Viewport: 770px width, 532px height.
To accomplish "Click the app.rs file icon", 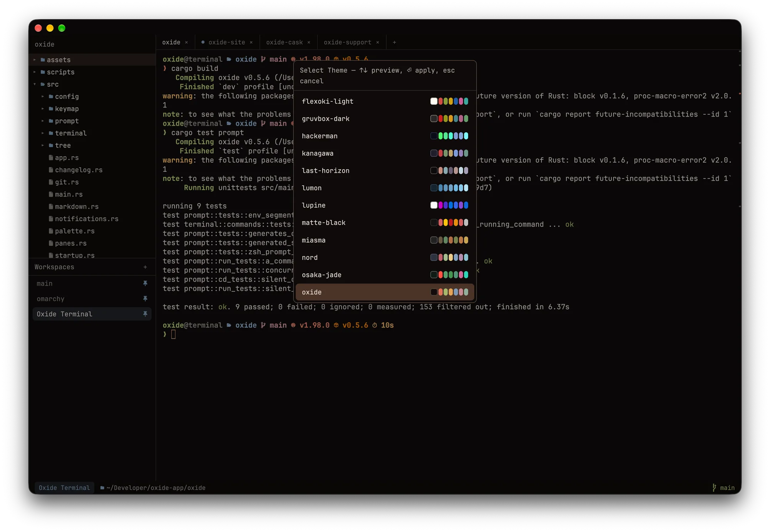I will 51,158.
